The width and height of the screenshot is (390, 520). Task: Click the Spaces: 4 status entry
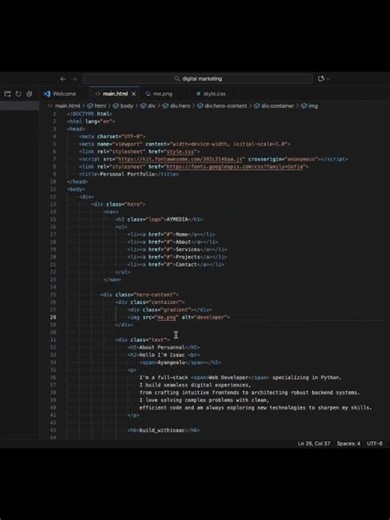pyautogui.click(x=348, y=444)
